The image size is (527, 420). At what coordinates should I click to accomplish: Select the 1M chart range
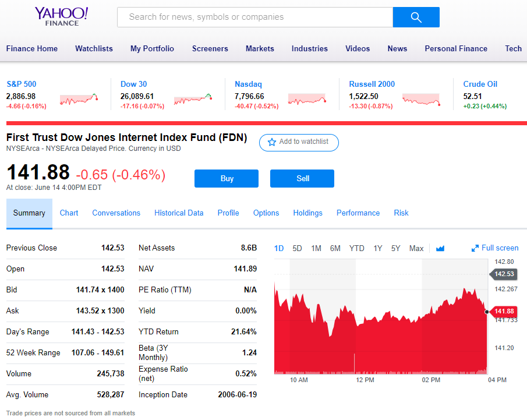316,249
